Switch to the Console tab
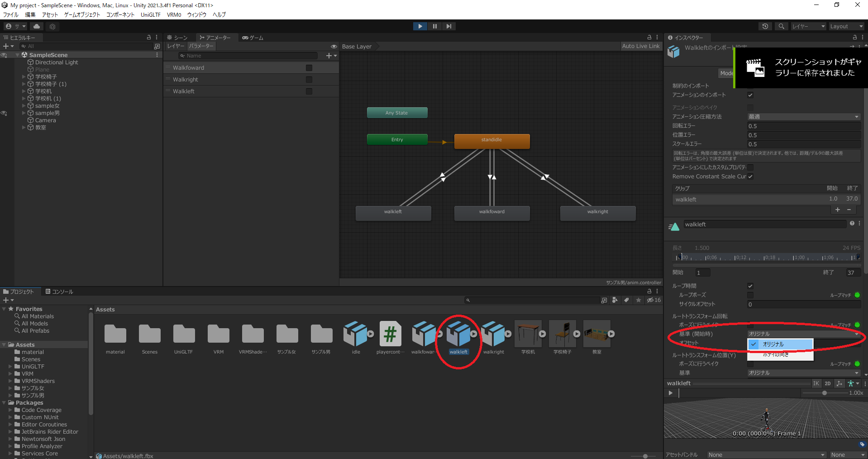 point(59,292)
